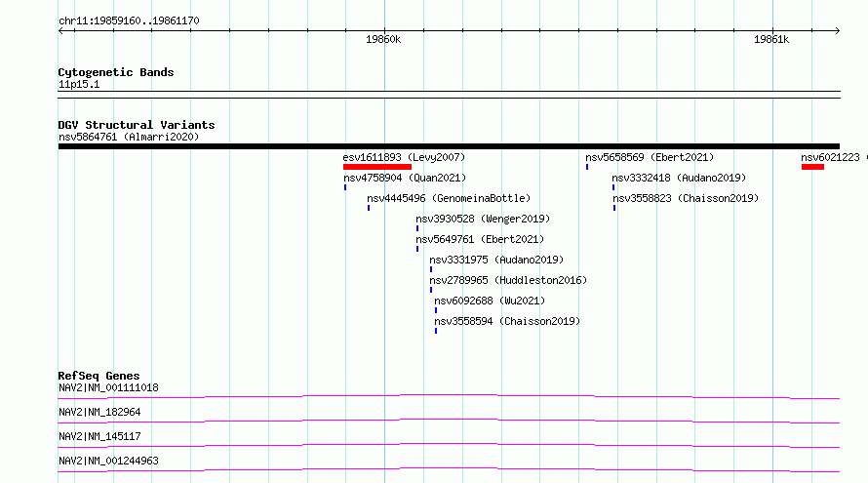
Task: Click the red esv1611893 variant bar
Action: pos(377,167)
